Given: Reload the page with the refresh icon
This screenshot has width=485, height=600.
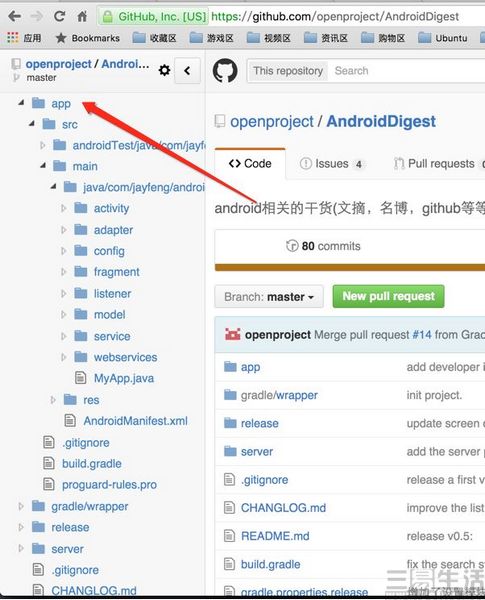Looking at the screenshot, I should 59,16.
